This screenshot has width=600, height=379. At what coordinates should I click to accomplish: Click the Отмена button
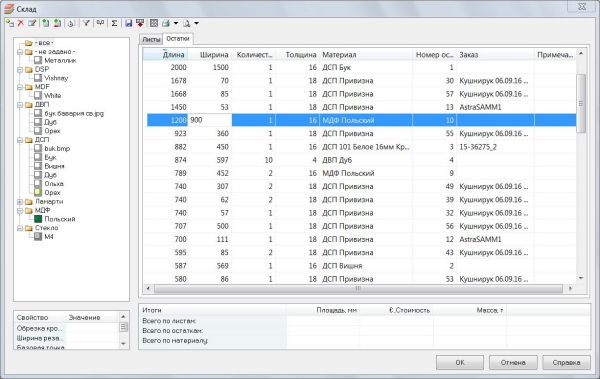pos(513,362)
